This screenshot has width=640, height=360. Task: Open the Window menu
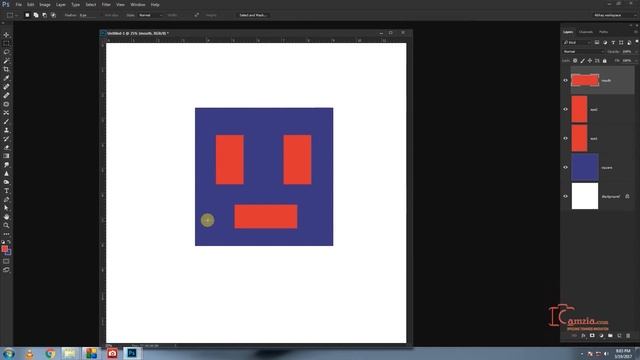click(x=138, y=4)
